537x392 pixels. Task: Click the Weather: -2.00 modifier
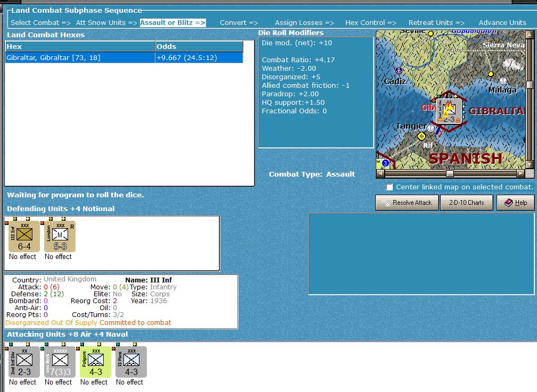[288, 69]
